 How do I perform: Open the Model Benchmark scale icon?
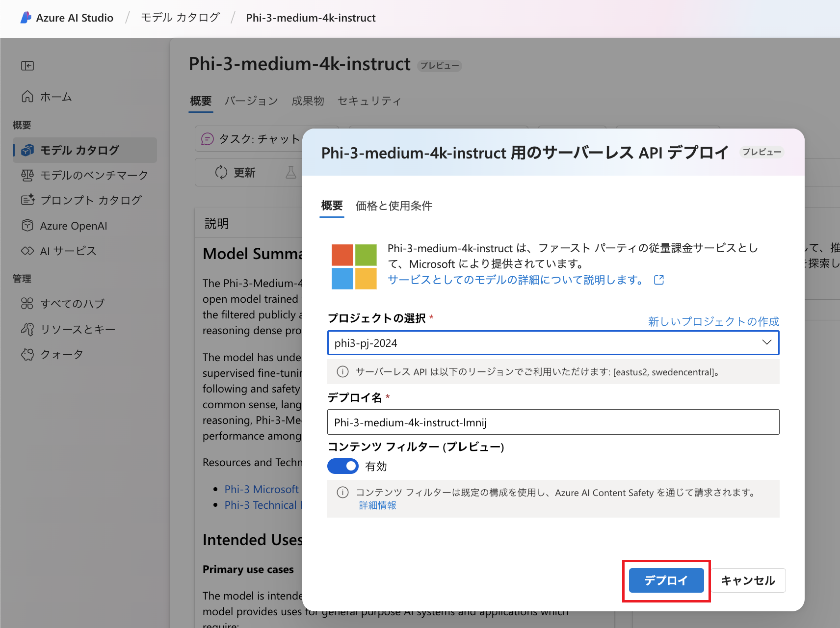pos(27,175)
